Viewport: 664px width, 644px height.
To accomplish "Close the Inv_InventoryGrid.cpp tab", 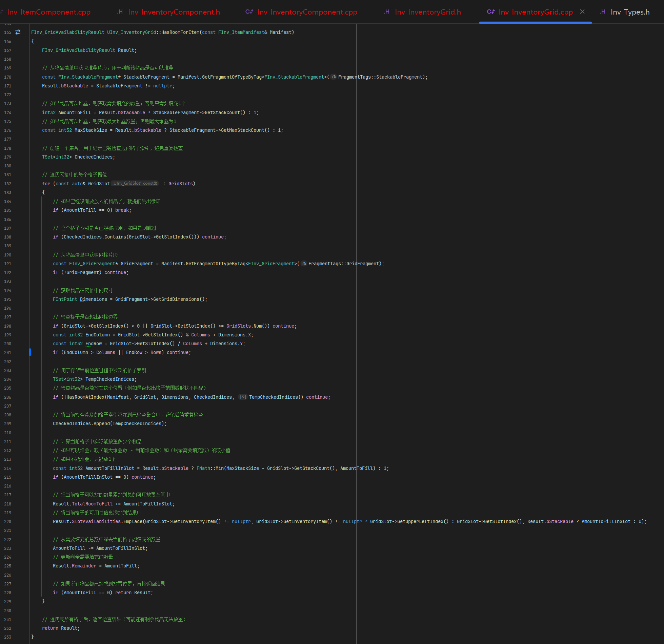I will click(582, 12).
